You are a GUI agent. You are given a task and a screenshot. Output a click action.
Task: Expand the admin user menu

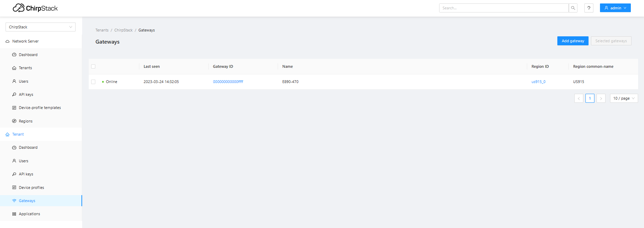click(x=615, y=8)
